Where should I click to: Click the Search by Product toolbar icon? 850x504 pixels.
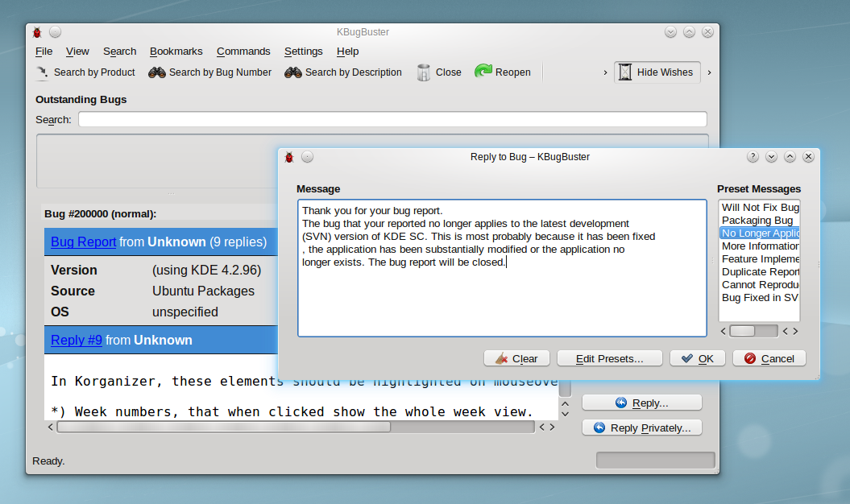click(43, 72)
